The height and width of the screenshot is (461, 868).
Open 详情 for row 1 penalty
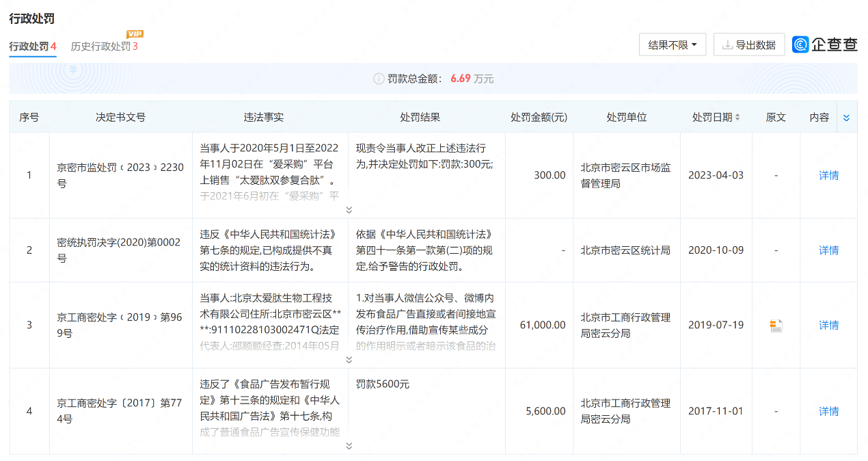point(828,175)
